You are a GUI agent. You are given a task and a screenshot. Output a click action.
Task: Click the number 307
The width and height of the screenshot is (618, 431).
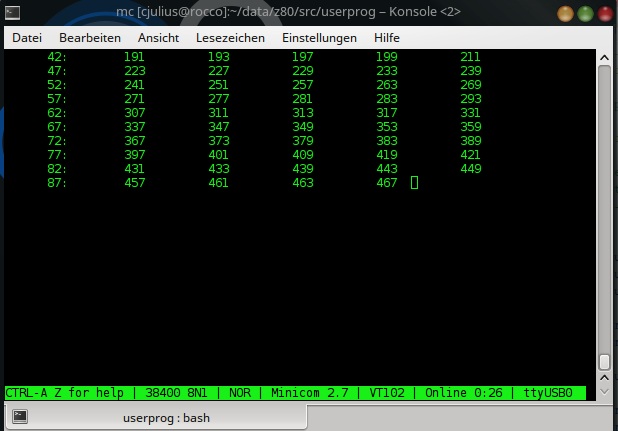pyautogui.click(x=134, y=113)
